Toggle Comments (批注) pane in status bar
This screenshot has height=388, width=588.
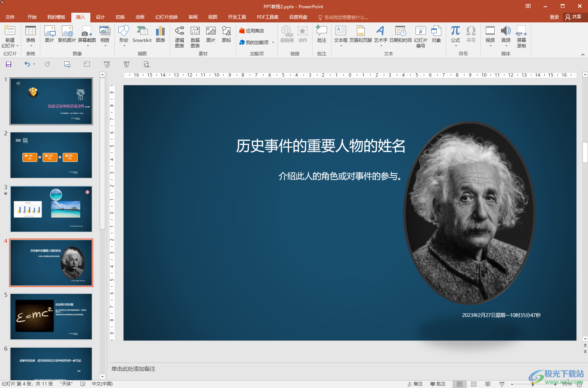pyautogui.click(x=438, y=384)
